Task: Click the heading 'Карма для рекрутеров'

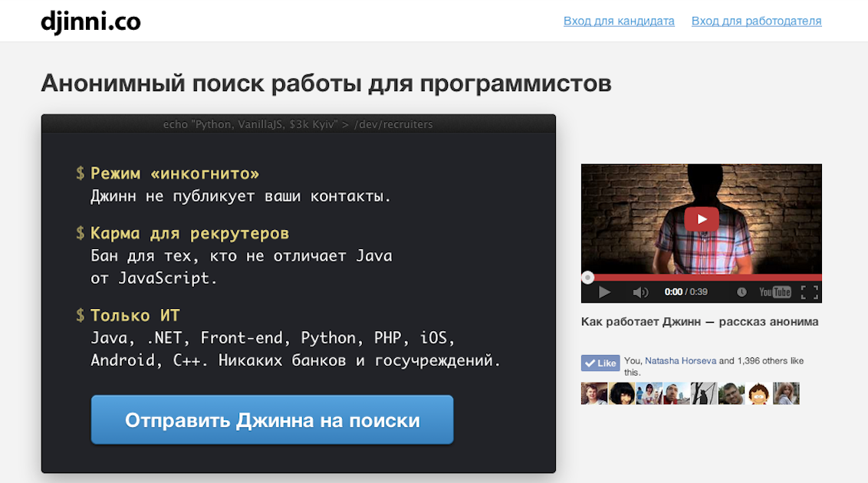Action: coord(190,234)
